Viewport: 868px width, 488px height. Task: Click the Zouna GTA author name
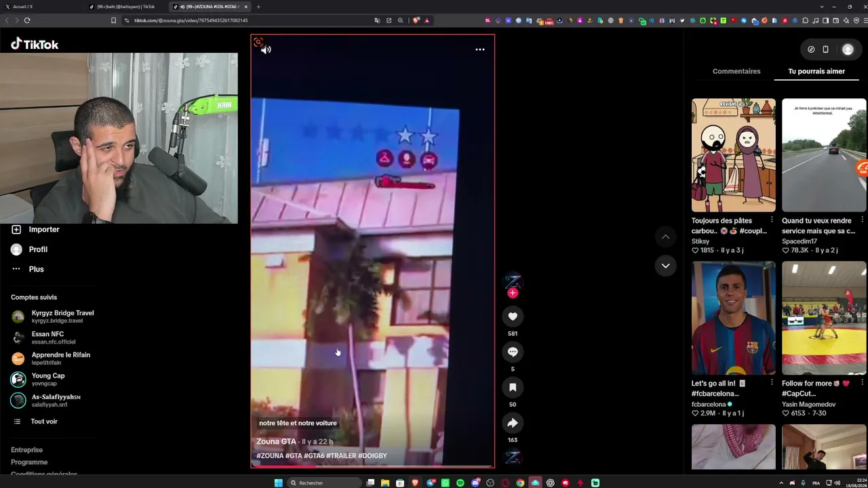(x=276, y=442)
